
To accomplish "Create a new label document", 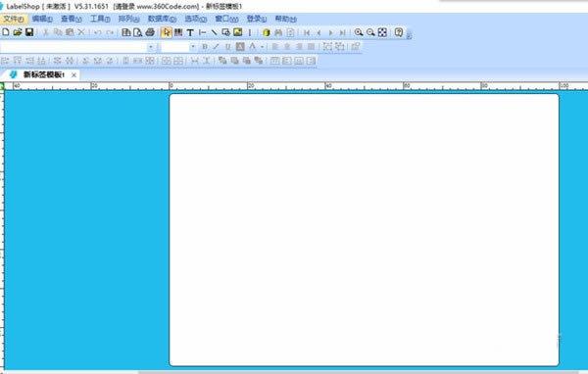I will pos(6,32).
